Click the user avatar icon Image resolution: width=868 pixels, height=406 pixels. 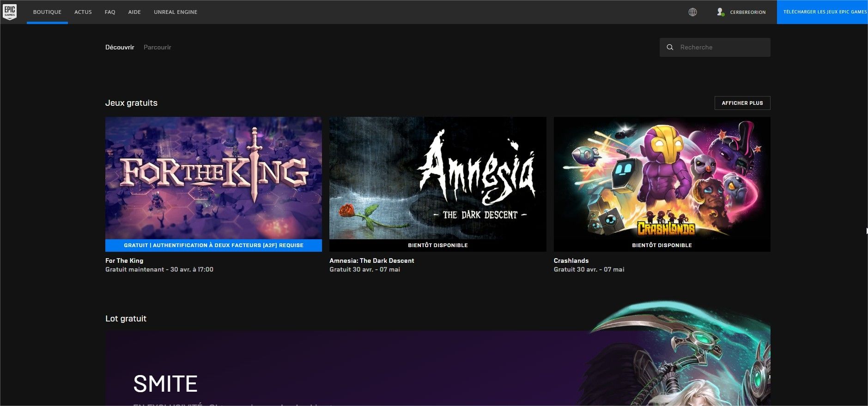click(720, 12)
